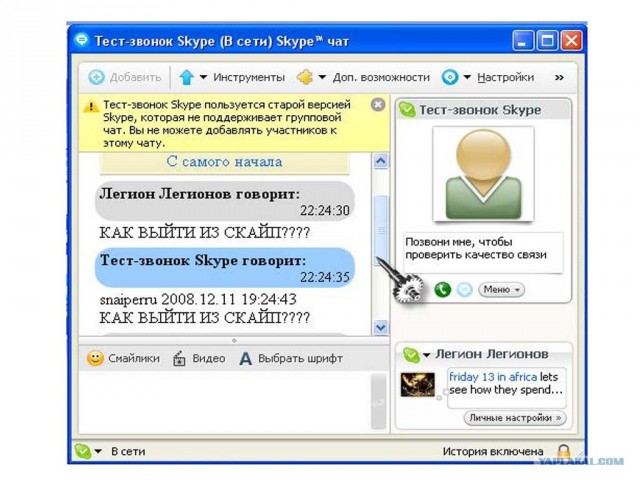Dismiss the yellow warning with X button
The width and height of the screenshot is (640, 480).
378,105
